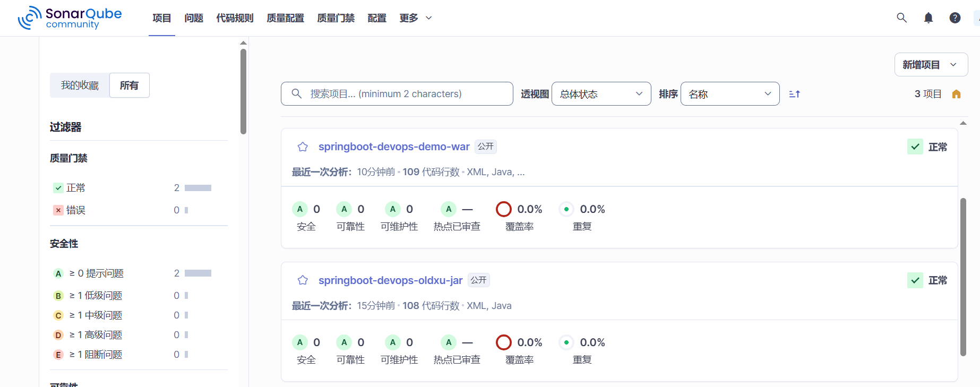
Task: Open the 排序 名称 sort dropdown
Action: [x=729, y=94]
